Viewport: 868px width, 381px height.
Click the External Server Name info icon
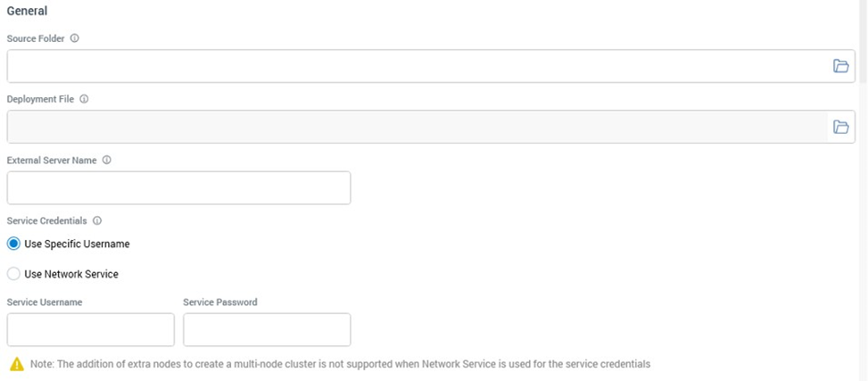click(106, 160)
